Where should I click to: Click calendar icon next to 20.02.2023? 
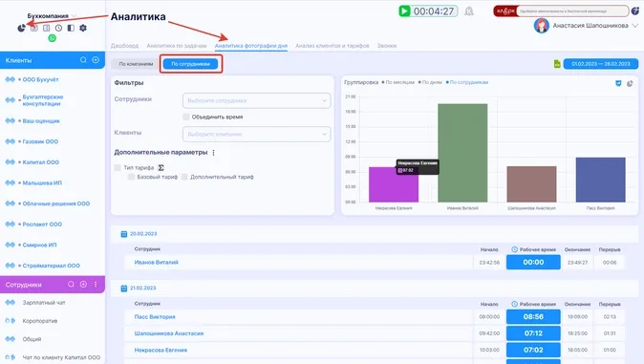click(124, 234)
